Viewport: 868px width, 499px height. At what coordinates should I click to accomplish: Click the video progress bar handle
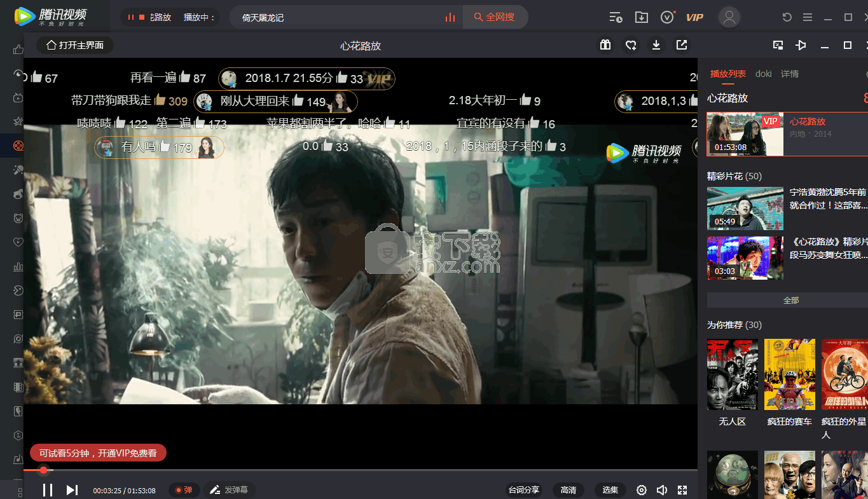pos(43,470)
